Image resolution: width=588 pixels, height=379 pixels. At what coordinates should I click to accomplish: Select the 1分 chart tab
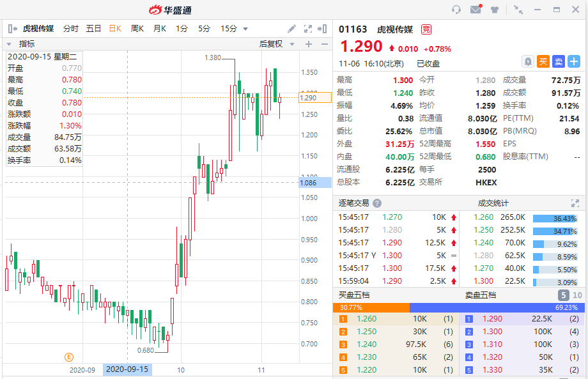[x=182, y=29]
